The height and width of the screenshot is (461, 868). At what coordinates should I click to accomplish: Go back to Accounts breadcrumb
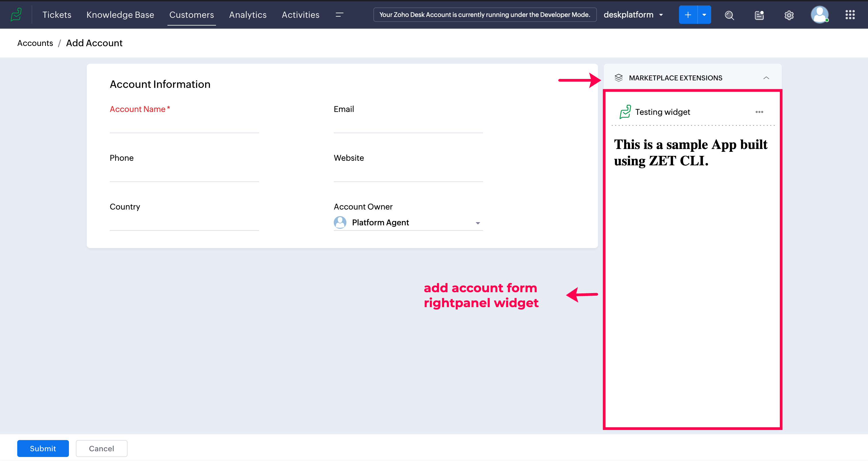pyautogui.click(x=35, y=43)
